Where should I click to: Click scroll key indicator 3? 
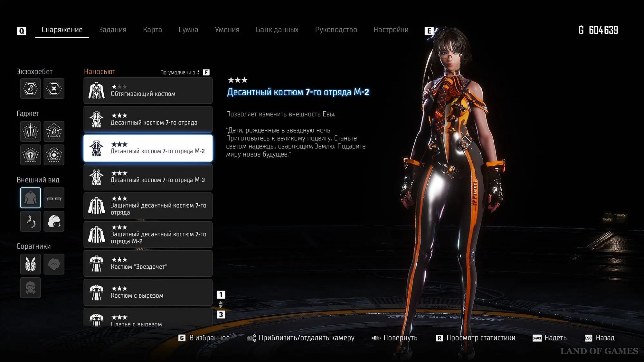click(221, 314)
